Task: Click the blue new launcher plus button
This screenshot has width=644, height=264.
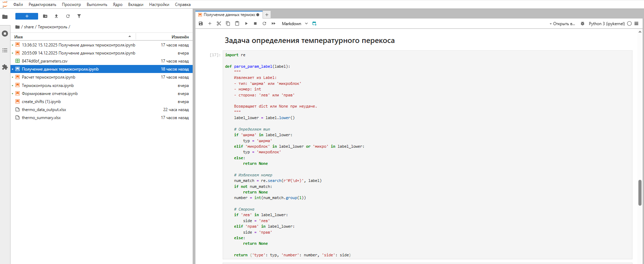Action: tap(27, 16)
